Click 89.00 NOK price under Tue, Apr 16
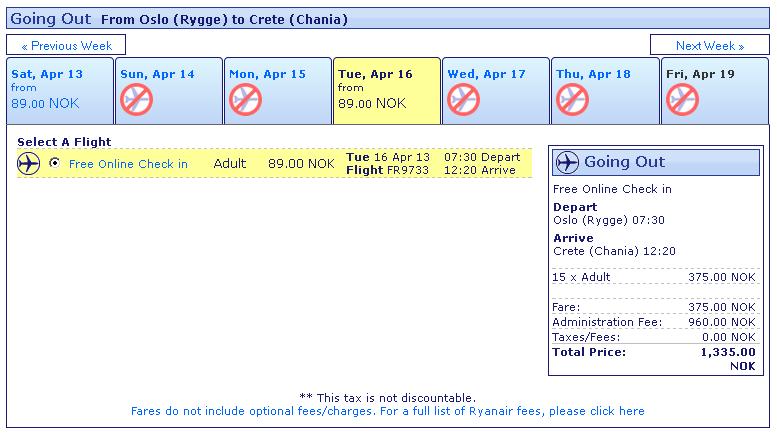This screenshot has height=436, width=777. 372,104
